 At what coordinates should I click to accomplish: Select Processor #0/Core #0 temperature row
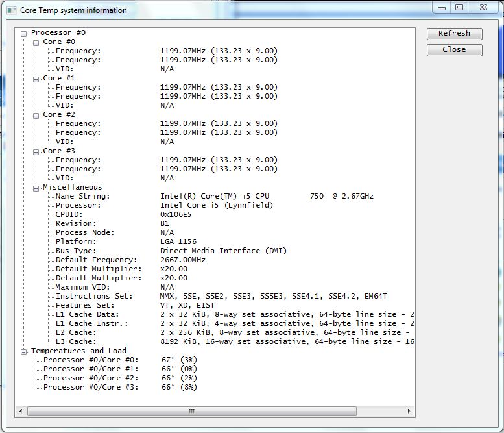(120, 360)
